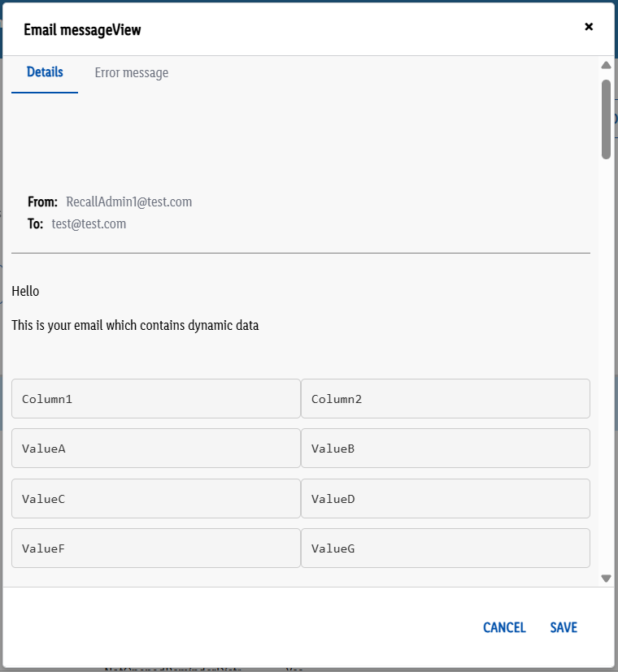Select the Column2 header cell

[445, 399]
